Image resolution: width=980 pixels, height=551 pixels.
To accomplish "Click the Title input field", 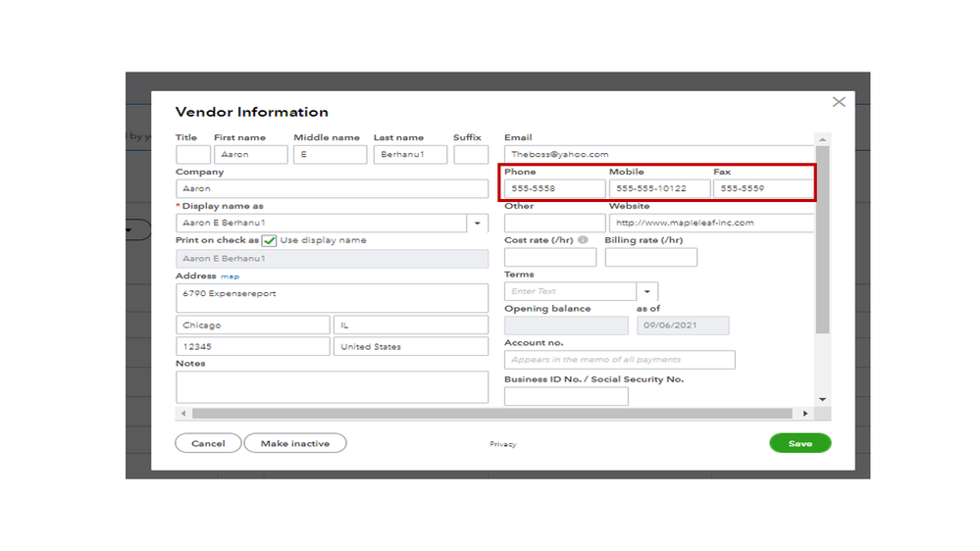I will pyautogui.click(x=192, y=154).
